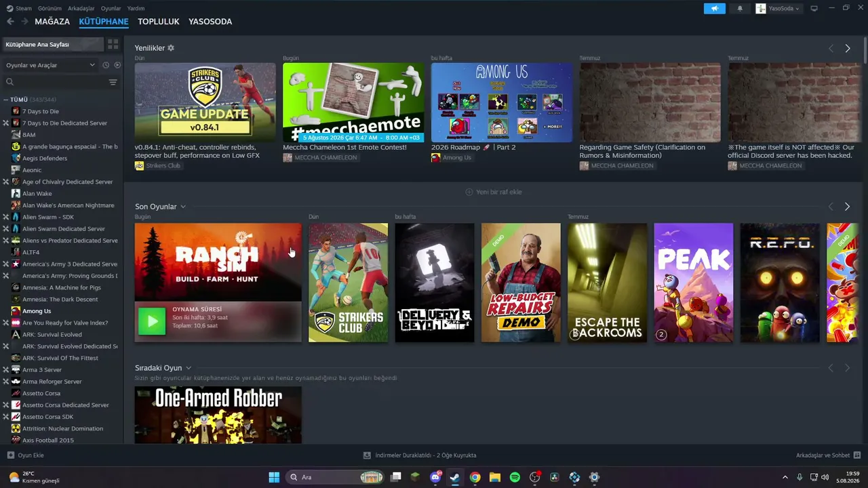The image size is (868, 488).
Task: Click Yeni bir raf ekle
Action: tap(493, 192)
